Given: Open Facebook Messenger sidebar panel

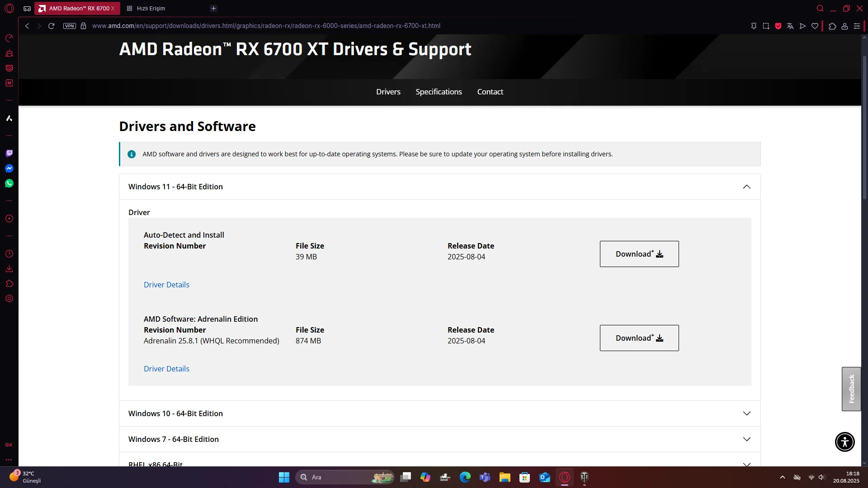Looking at the screenshot, I should 9,169.
